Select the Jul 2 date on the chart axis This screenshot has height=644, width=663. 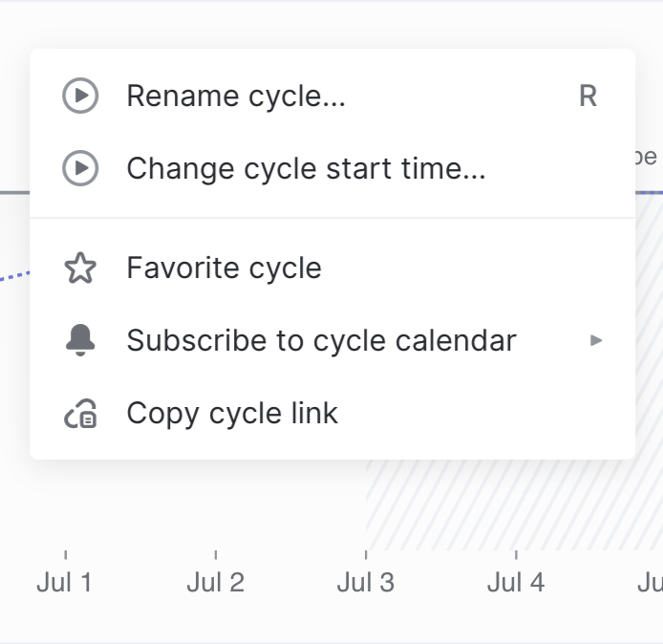pos(215,582)
